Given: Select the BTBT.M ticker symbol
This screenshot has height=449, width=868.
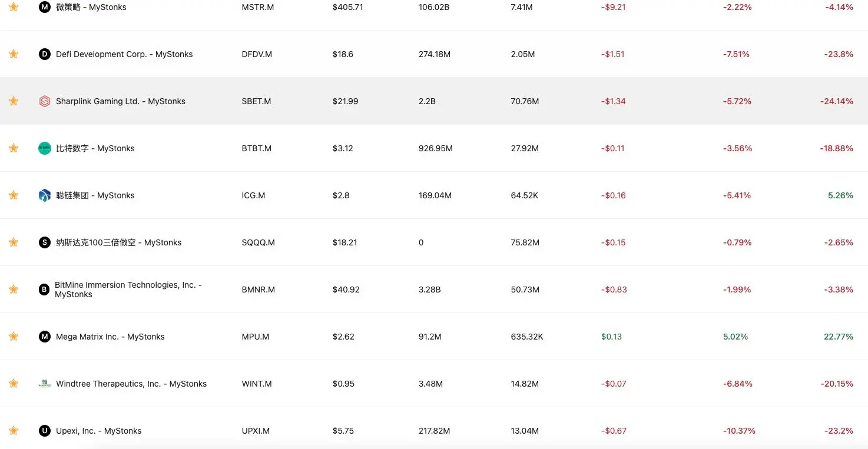Looking at the screenshot, I should pyautogui.click(x=257, y=148).
